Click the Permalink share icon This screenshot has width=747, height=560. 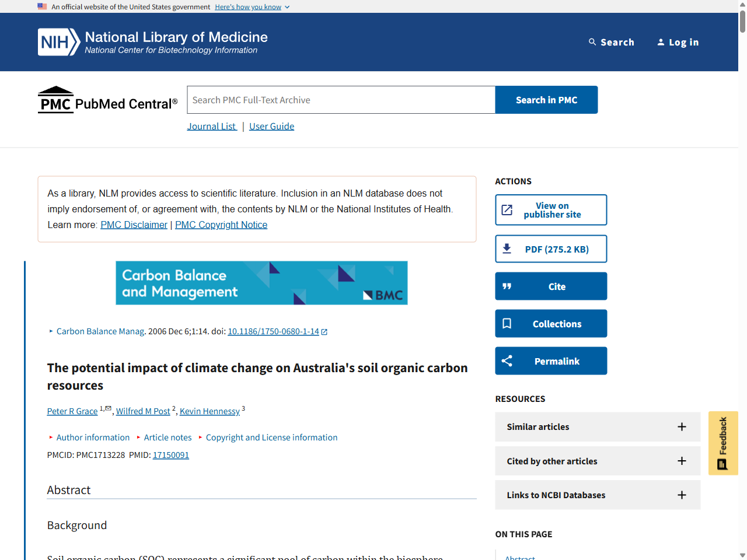[507, 361]
